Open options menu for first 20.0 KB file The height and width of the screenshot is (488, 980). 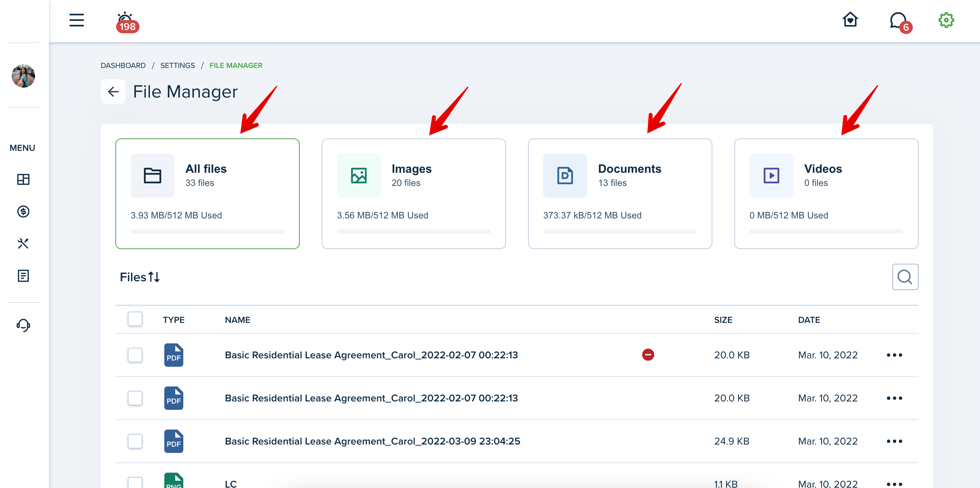894,355
